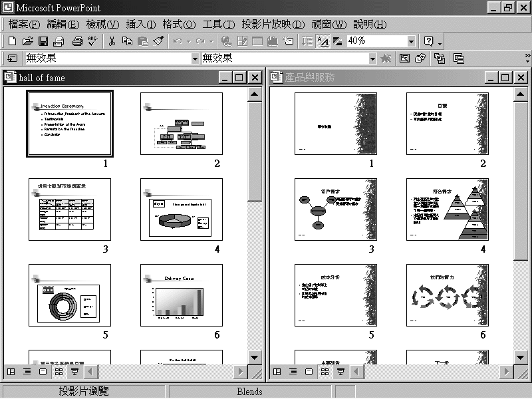Image resolution: width=532 pixels, height=399 pixels.
Task: Click the Expand All icon
Action: [307, 41]
